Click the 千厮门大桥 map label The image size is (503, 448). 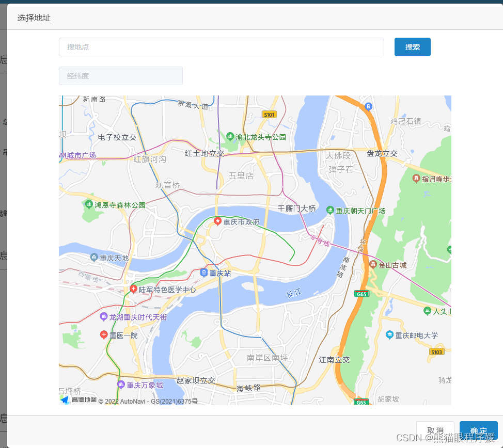[297, 209]
